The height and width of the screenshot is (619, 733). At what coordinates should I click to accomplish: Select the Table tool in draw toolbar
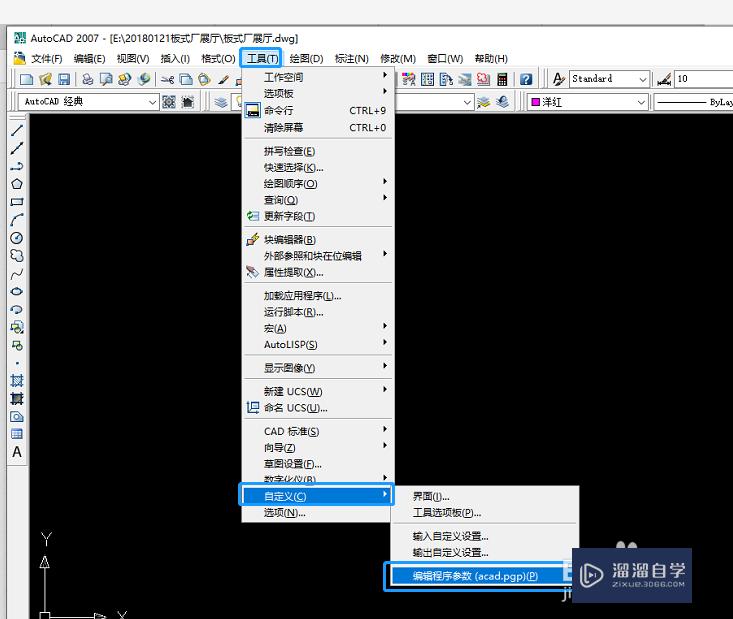(x=17, y=434)
